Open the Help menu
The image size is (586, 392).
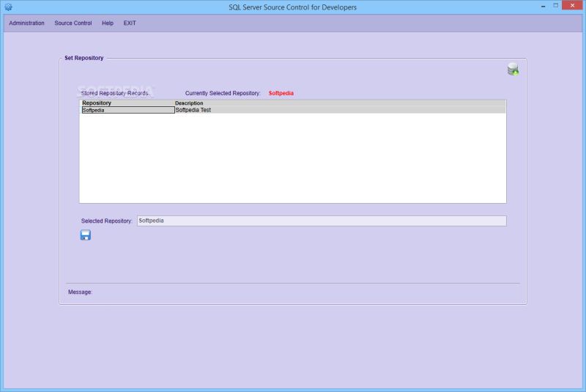[108, 23]
